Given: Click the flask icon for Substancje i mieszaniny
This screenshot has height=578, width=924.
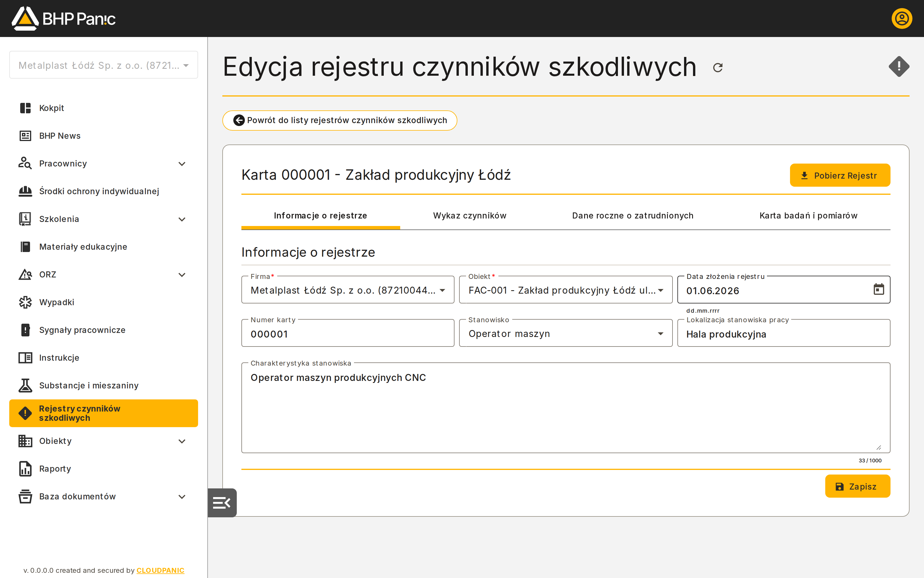Looking at the screenshot, I should 25,385.
